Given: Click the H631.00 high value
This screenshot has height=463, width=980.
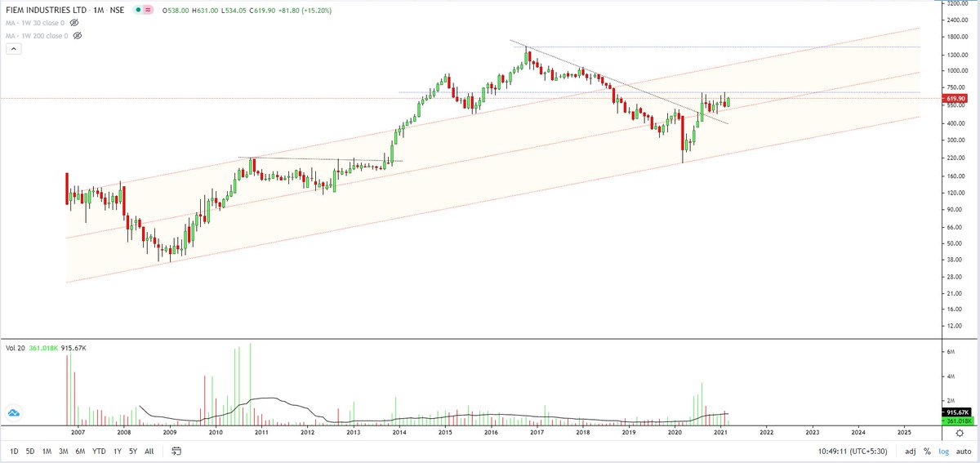Looking at the screenshot, I should coord(203,11).
